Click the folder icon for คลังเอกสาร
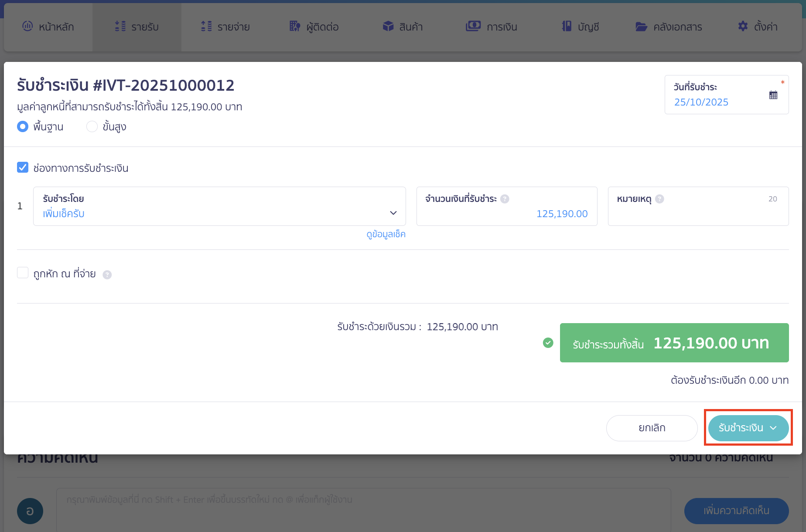This screenshot has height=532, width=806. 641,27
